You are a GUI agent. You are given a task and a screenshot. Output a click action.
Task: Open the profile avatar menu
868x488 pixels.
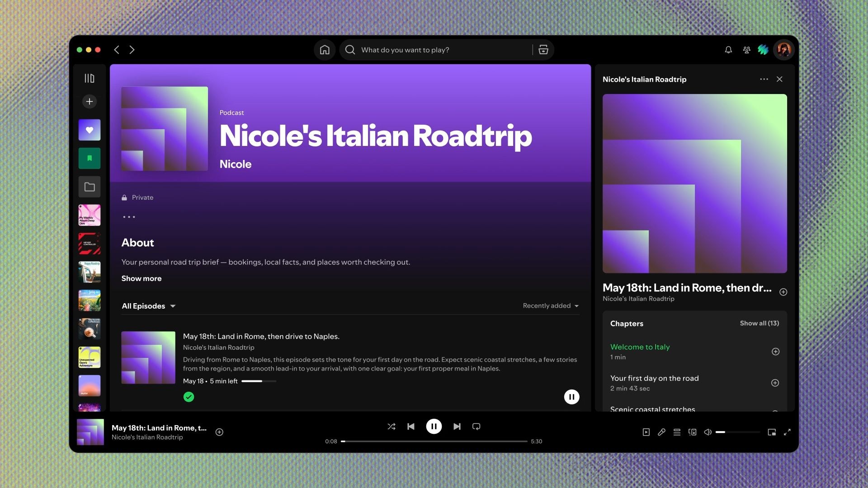click(x=784, y=50)
